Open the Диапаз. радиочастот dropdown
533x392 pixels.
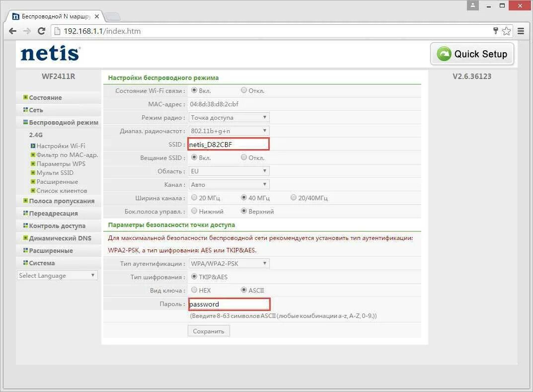pyautogui.click(x=229, y=131)
